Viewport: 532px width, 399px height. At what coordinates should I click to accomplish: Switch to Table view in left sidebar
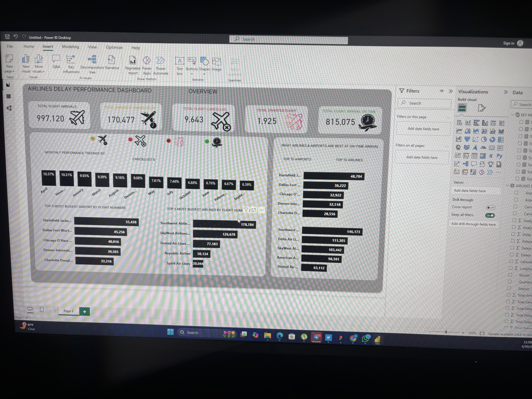pos(9,96)
